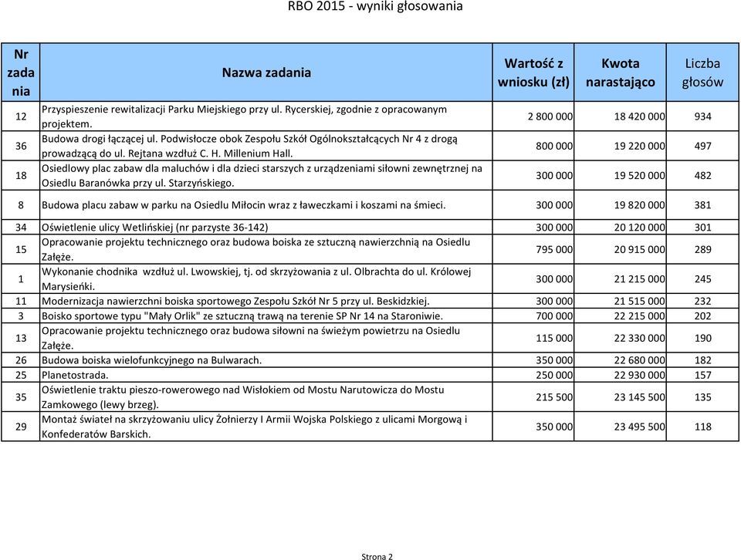741x560 pixels.
Task: Click the 'Kwota narastająco' column header
Action: (620, 73)
